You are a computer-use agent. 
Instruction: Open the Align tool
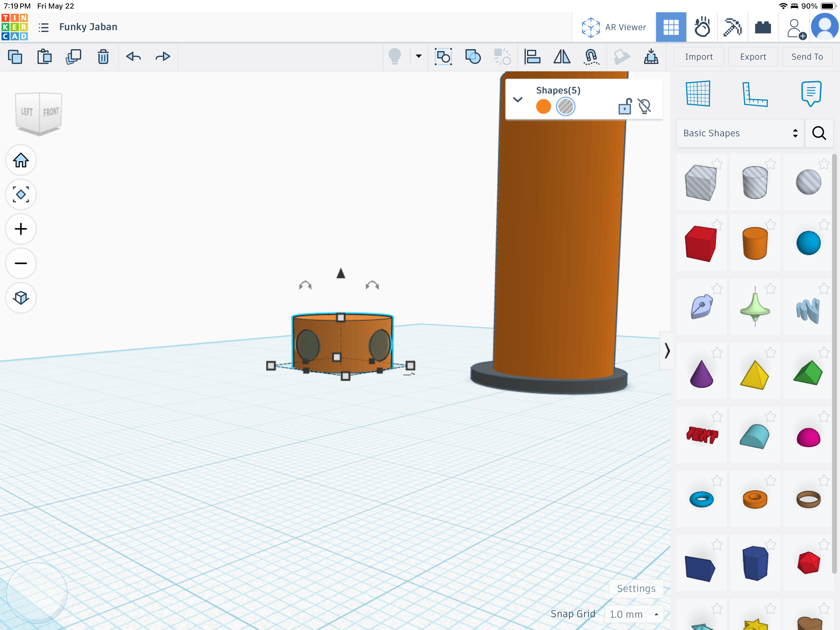click(x=532, y=57)
